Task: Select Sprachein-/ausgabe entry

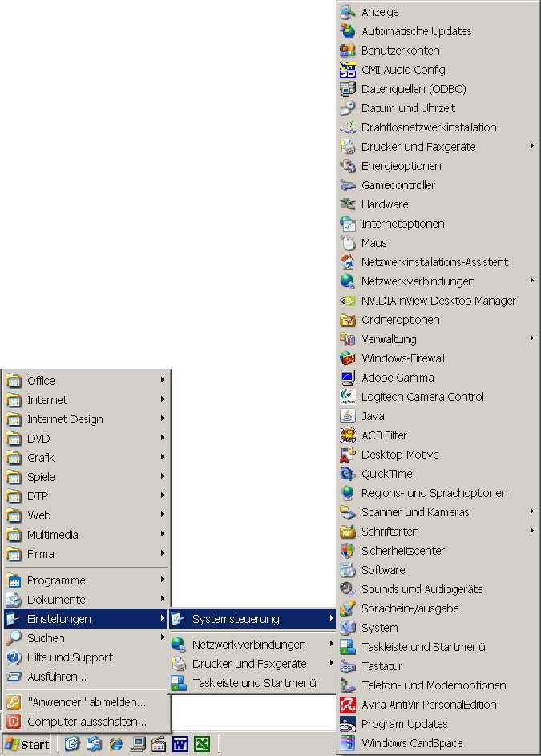Action: pos(438,608)
